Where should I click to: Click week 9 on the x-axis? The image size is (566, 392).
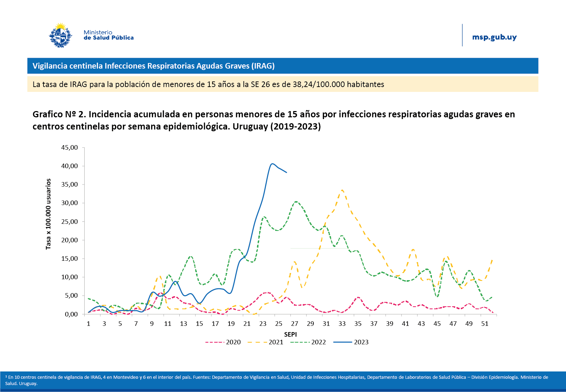point(152,323)
